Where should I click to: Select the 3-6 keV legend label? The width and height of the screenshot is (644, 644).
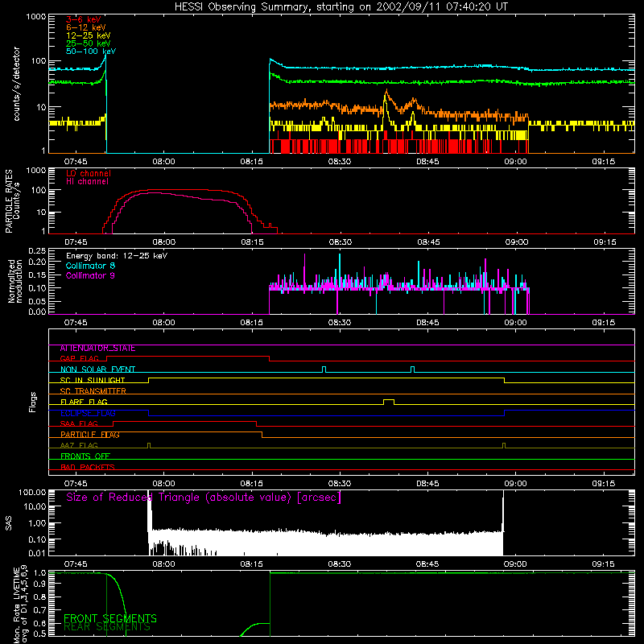coord(84,19)
